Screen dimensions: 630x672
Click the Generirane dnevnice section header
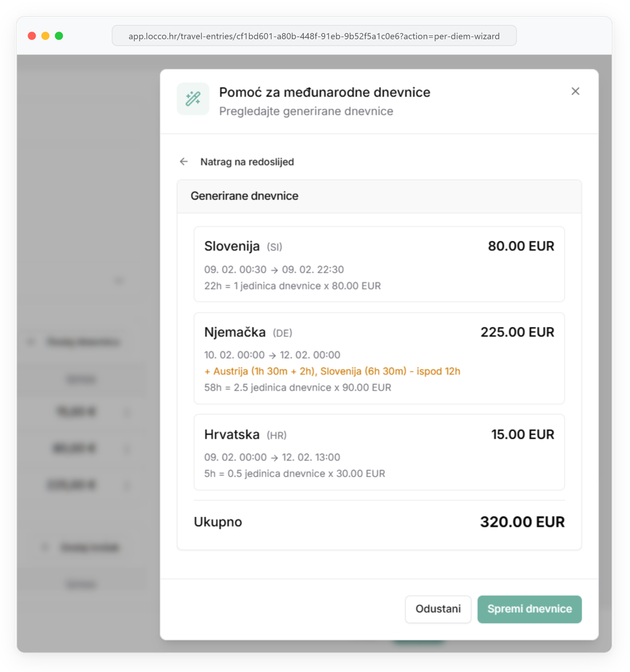[x=245, y=196]
